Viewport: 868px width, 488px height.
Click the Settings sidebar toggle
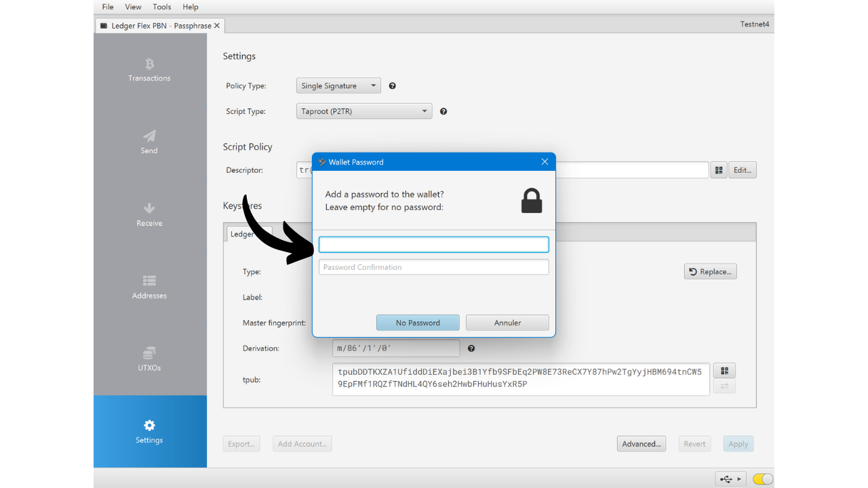click(x=149, y=432)
